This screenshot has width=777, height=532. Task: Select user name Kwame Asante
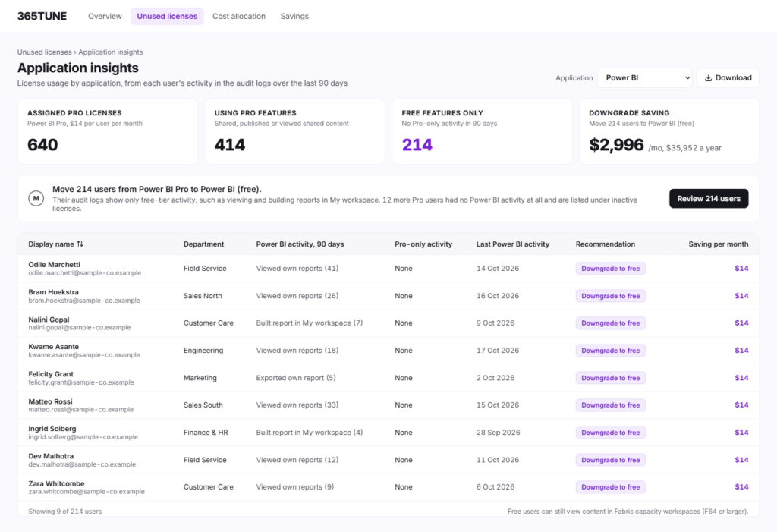click(x=54, y=347)
